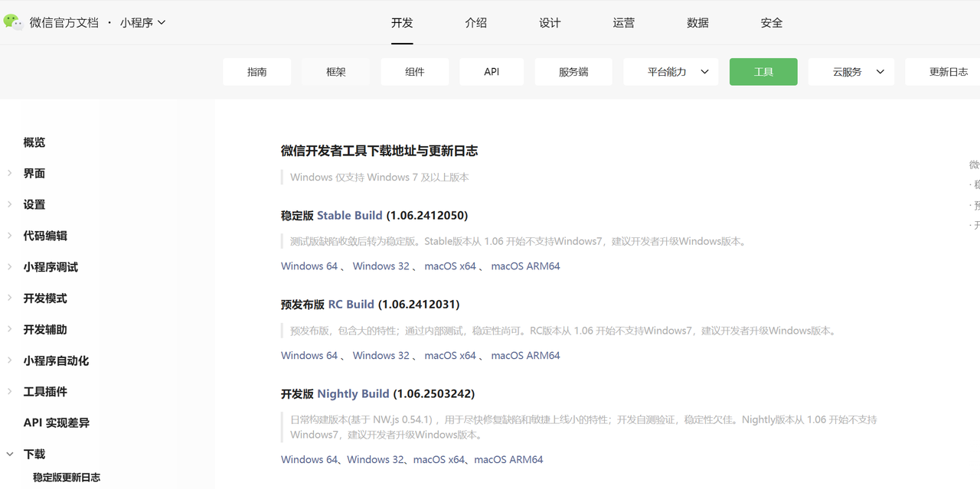Click heading 微信开发者工具下载地址与更新日志
The image size is (980, 489).
coord(380,151)
